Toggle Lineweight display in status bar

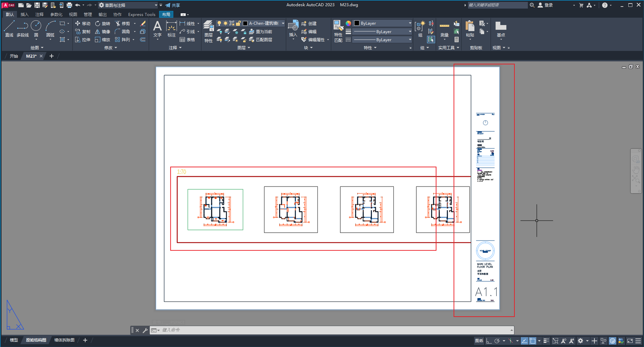[546, 341]
